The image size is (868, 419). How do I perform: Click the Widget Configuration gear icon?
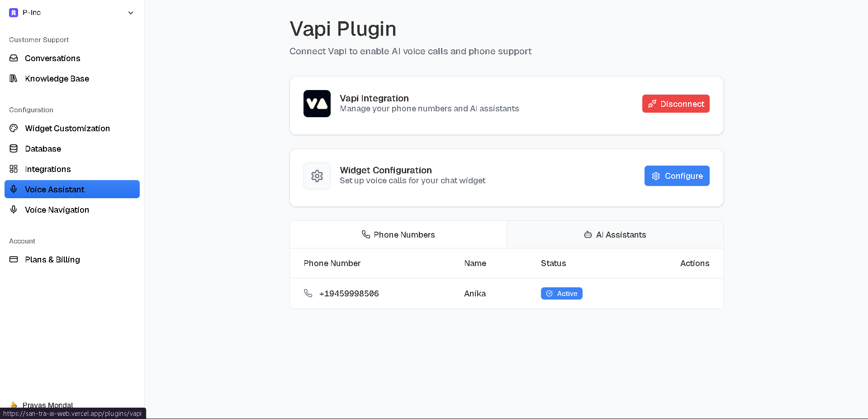click(317, 176)
